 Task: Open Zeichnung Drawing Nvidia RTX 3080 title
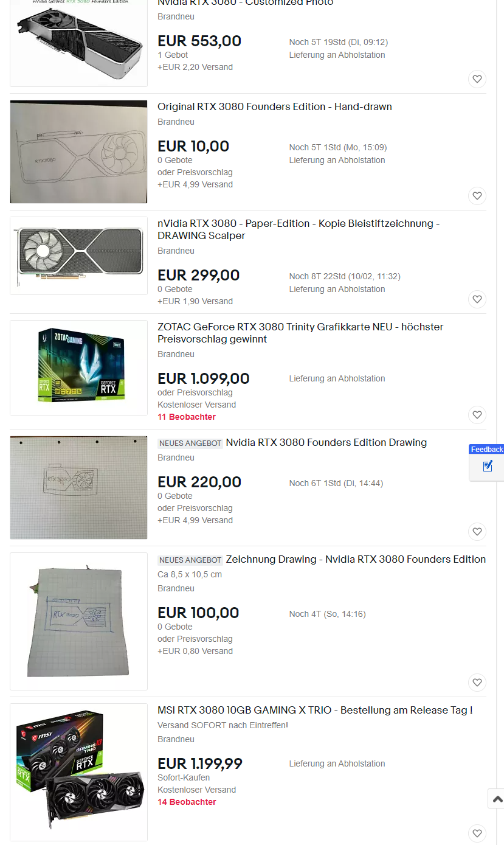(356, 560)
